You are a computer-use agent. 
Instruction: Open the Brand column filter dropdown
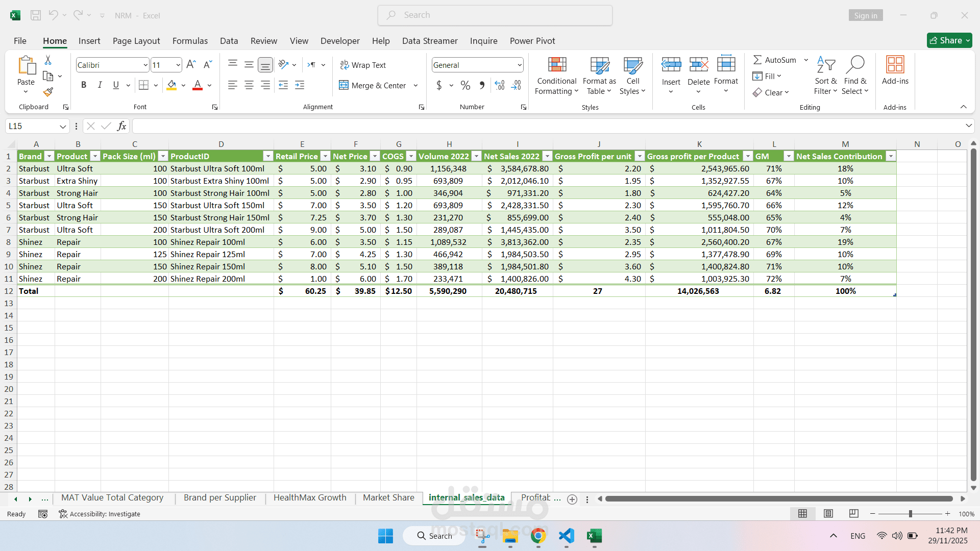click(49, 156)
